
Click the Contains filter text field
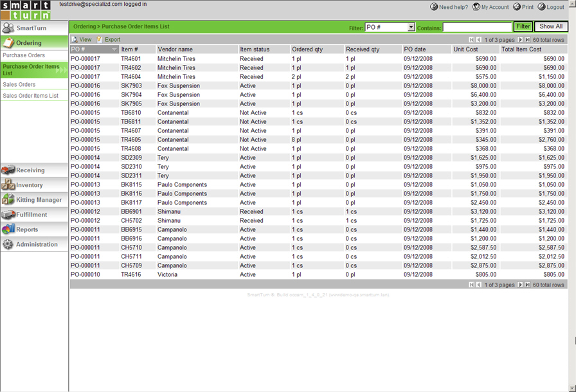(477, 27)
